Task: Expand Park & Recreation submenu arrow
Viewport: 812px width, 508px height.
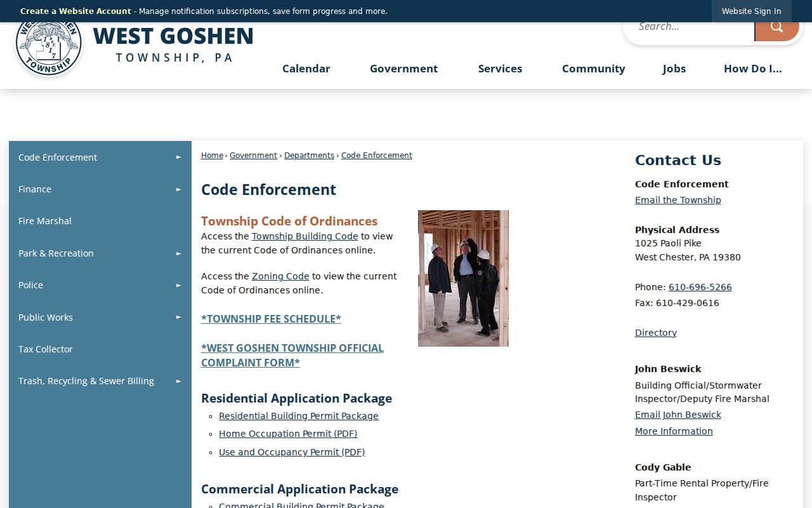Action: pos(179,253)
